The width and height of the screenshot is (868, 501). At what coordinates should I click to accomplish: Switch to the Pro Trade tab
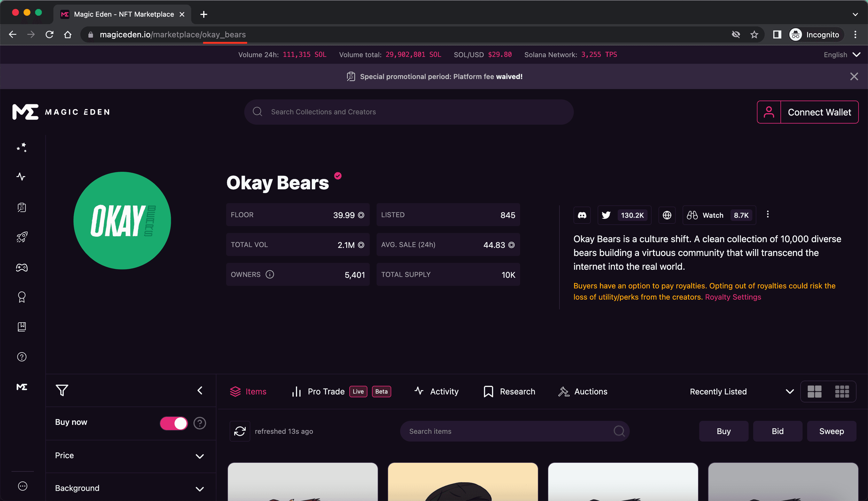(341, 392)
